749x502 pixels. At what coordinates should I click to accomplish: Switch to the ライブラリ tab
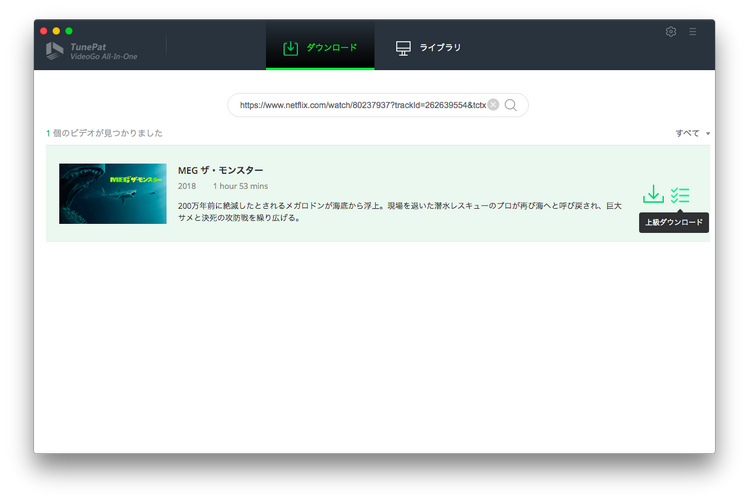428,47
